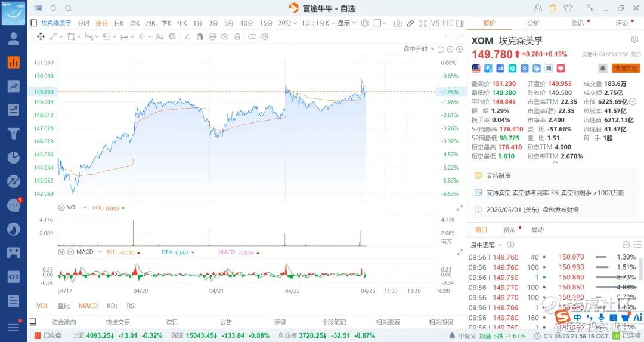This screenshot has height=342, width=644.
Task: Expand the 盘中分时 session dropdown
Action: pos(419,49)
